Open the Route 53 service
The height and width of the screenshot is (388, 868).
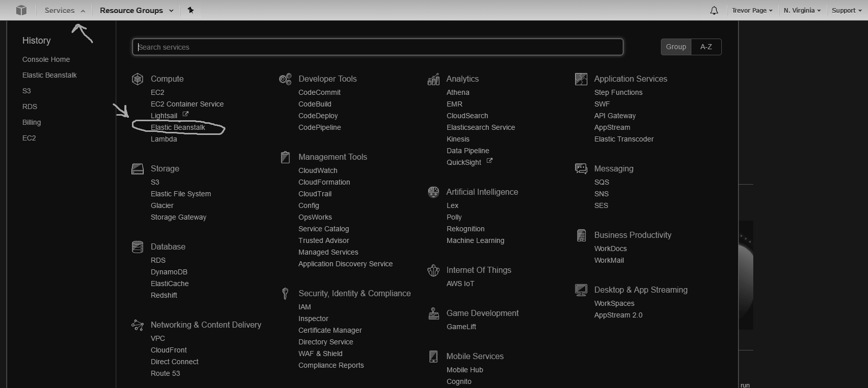click(165, 373)
